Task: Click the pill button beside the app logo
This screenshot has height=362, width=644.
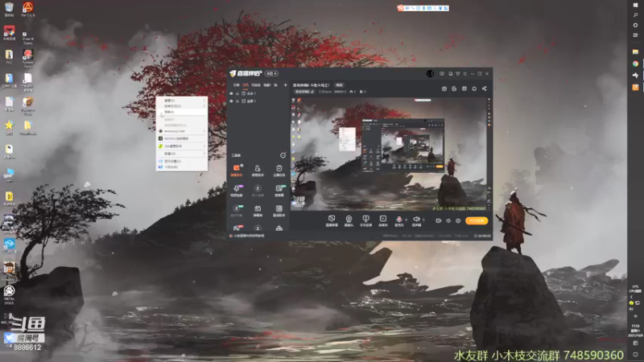Action: tap(271, 73)
